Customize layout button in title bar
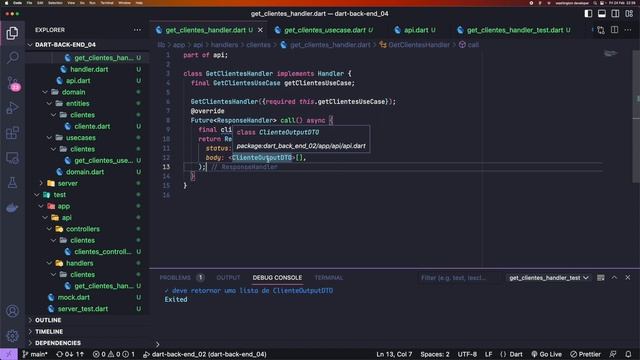The width and height of the screenshot is (640, 360). tap(629, 13)
